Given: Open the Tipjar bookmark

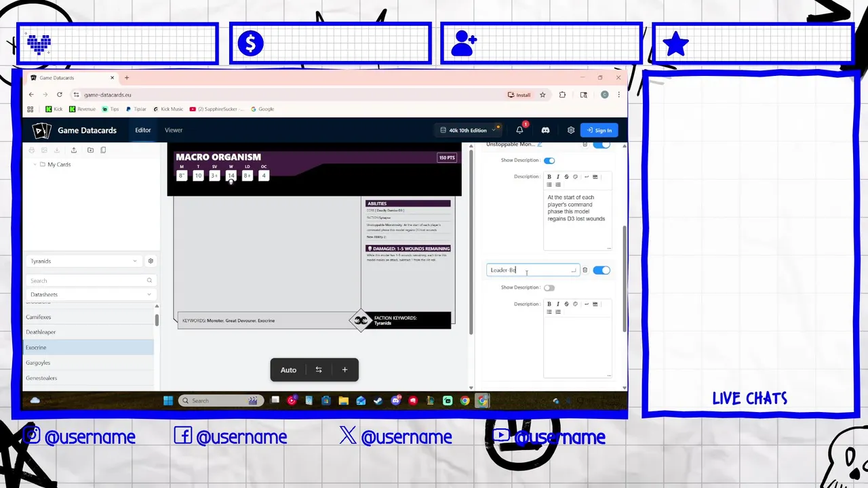Looking at the screenshot, I should coord(136,109).
